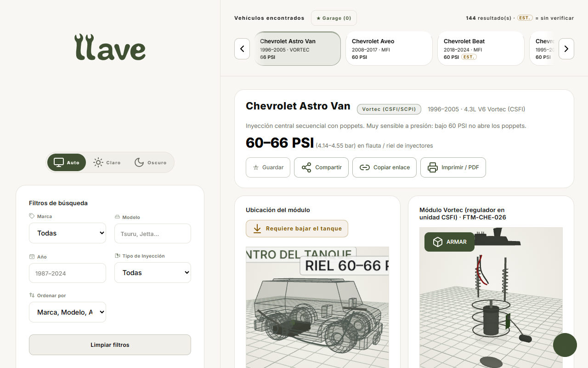Click the Vortec fuel module 3D view

click(491, 298)
